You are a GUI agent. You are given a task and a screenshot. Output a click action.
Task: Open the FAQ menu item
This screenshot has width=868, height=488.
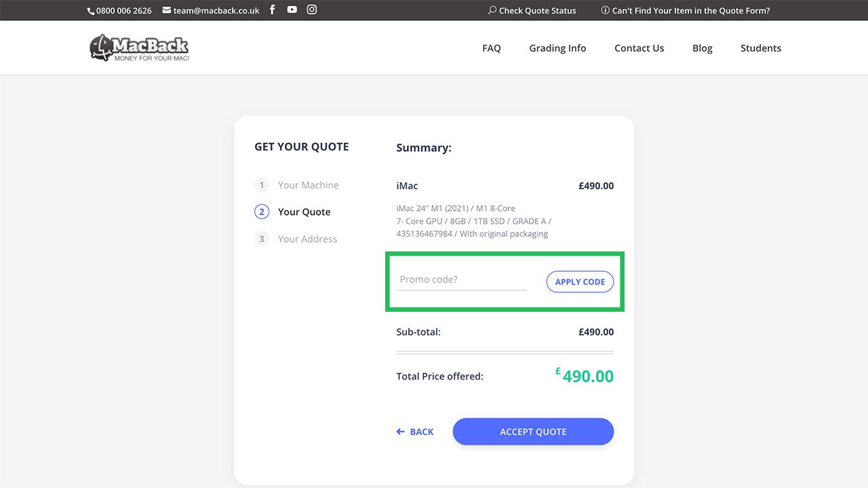(x=492, y=48)
